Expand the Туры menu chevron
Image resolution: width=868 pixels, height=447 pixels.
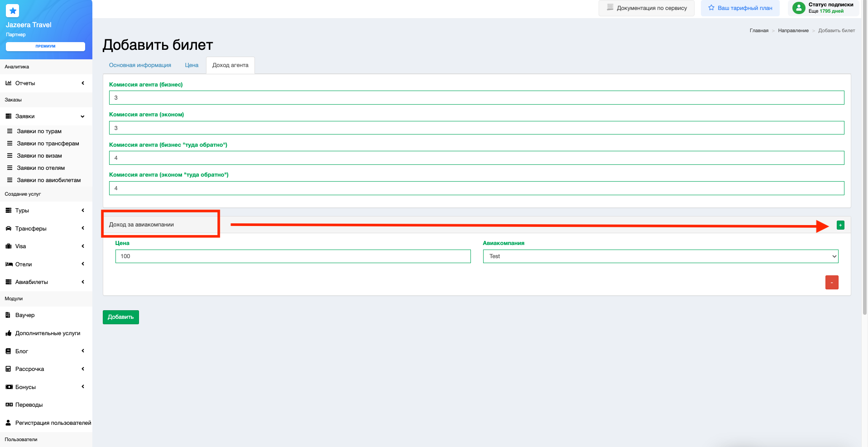coord(83,211)
